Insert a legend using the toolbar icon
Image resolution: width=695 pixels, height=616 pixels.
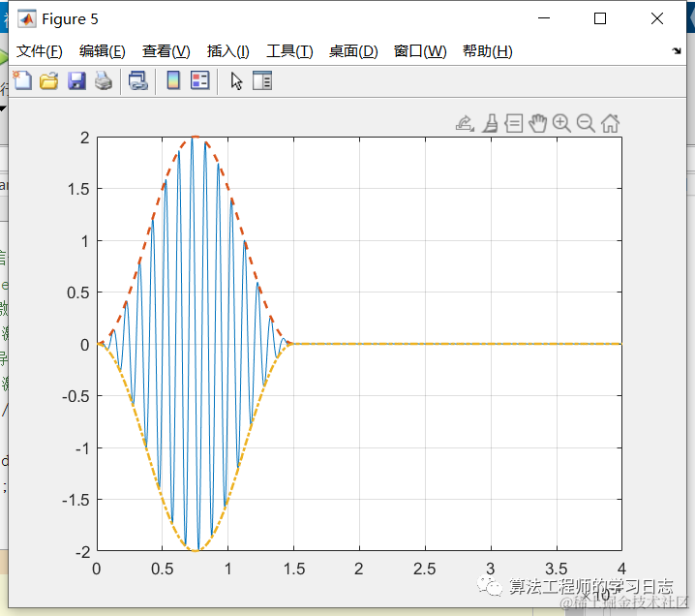(x=200, y=80)
